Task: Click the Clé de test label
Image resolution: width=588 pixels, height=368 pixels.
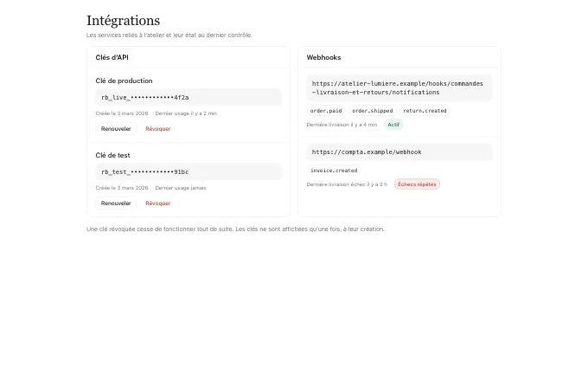Action: tap(112, 155)
